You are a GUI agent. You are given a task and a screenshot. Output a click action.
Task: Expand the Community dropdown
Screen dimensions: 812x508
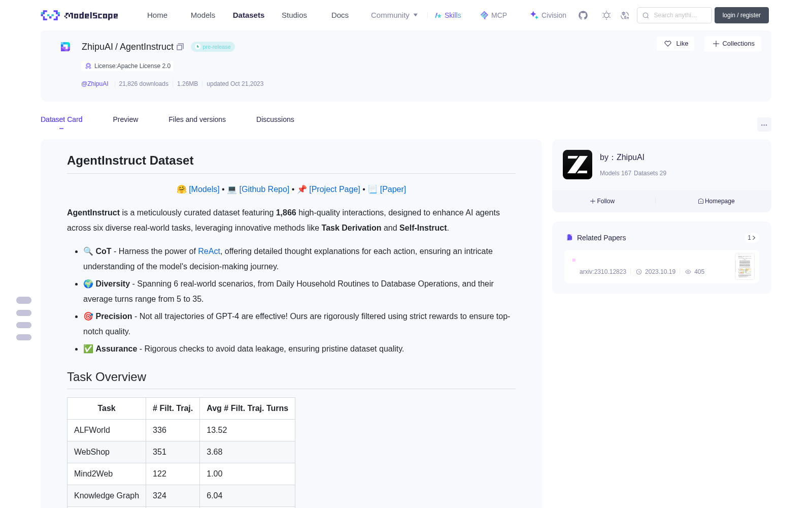click(394, 15)
